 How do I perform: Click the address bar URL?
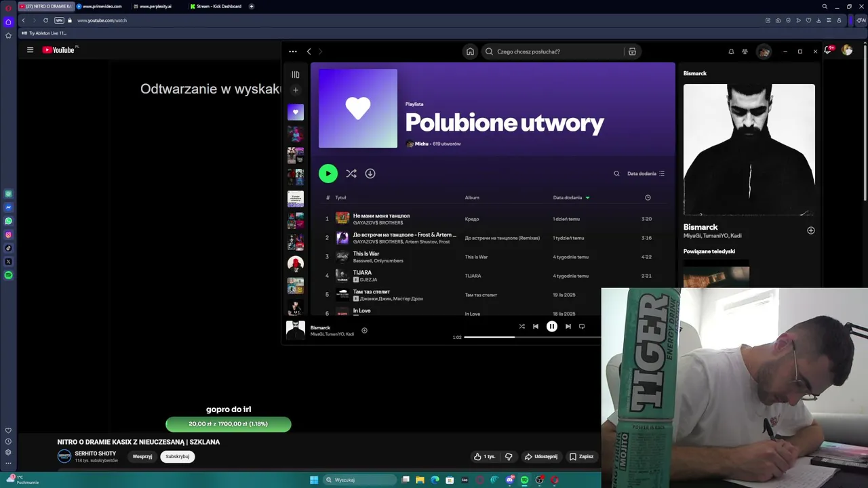[x=102, y=20]
